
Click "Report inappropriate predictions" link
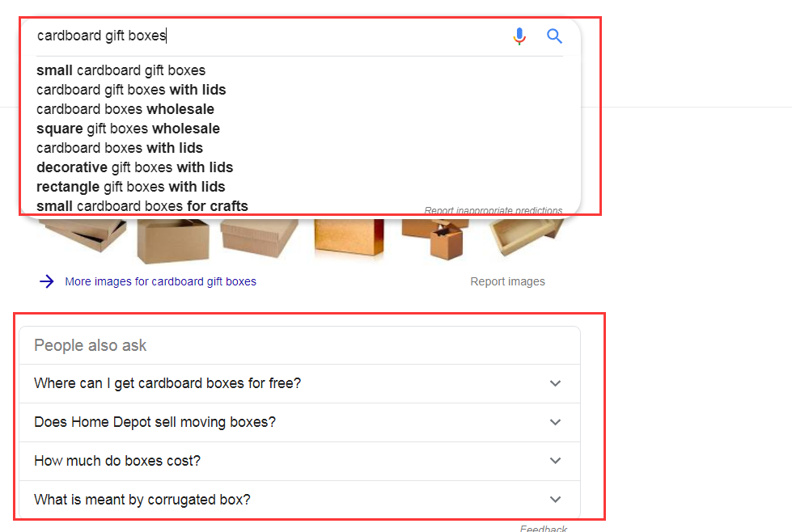coord(493,211)
